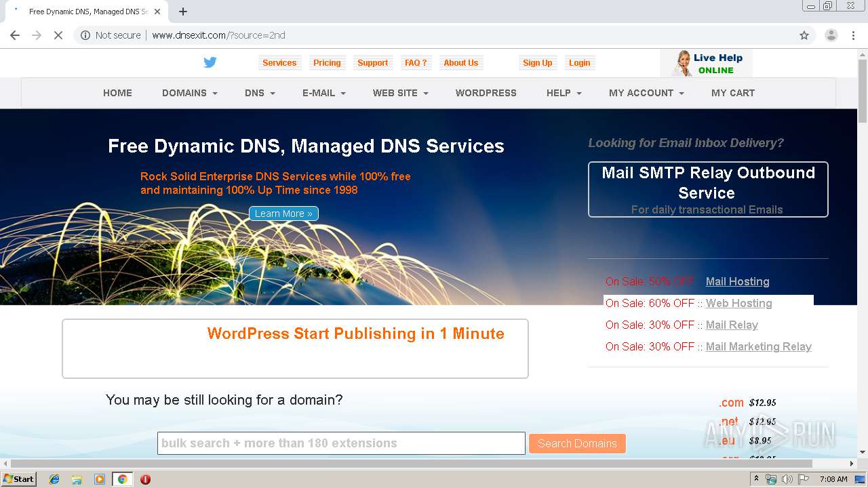Click the Services top link

point(279,63)
